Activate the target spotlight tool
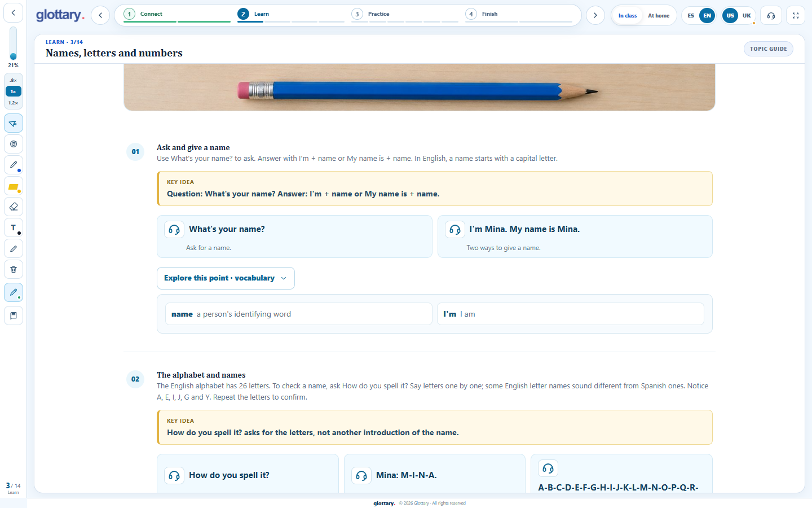 click(14, 144)
